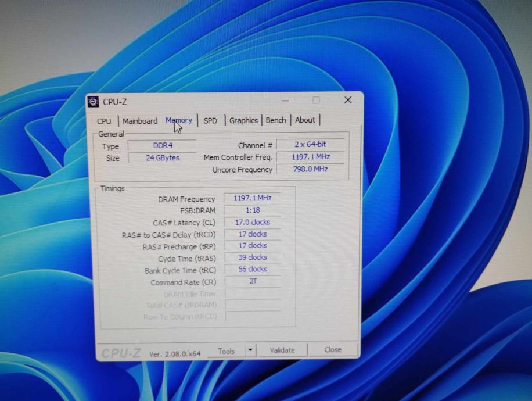Click the 'Channel #' label

coord(255,146)
